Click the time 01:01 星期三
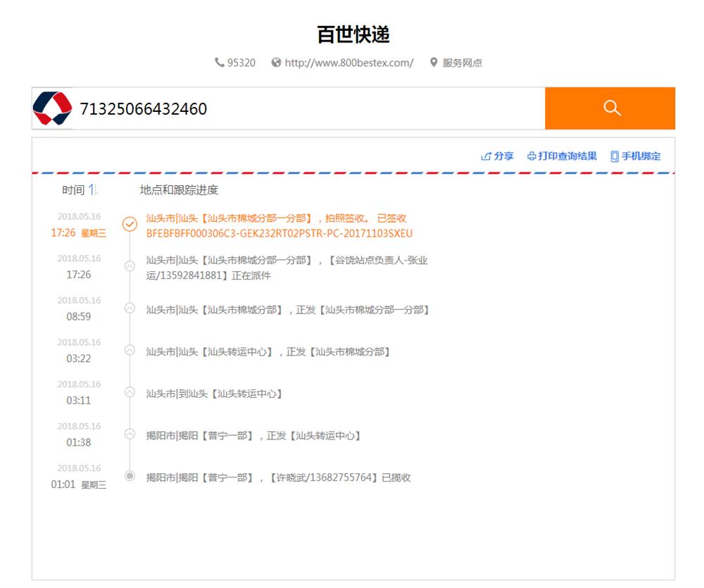Viewport: 704px width, 588px height. click(79, 484)
